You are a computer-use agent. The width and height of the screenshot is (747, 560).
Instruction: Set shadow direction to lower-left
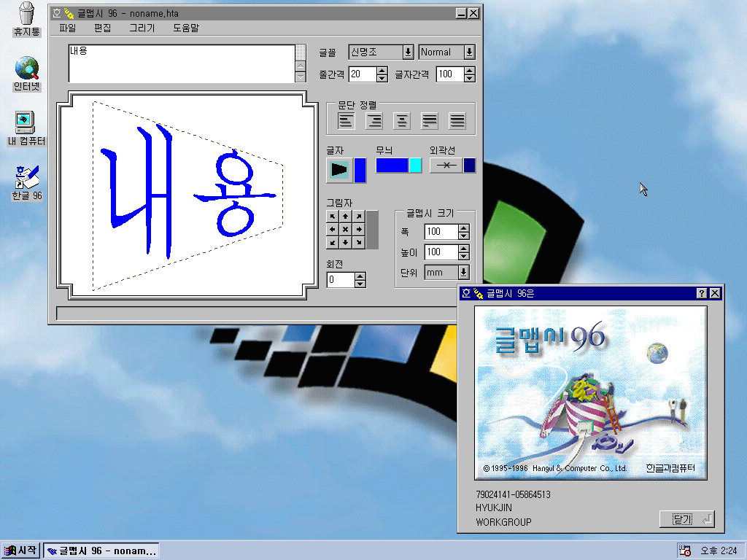click(x=333, y=242)
